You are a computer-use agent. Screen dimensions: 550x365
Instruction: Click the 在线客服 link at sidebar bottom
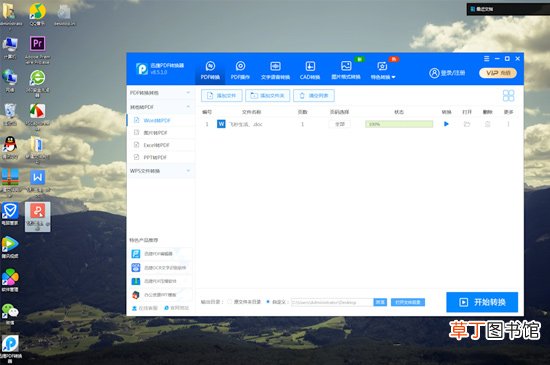click(x=145, y=308)
